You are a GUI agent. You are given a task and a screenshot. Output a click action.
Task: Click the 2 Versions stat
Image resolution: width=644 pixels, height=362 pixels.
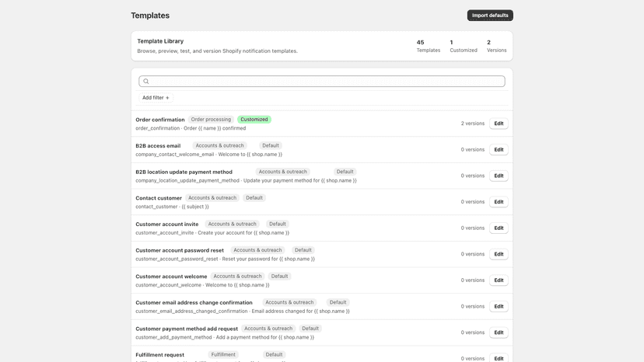click(496, 46)
